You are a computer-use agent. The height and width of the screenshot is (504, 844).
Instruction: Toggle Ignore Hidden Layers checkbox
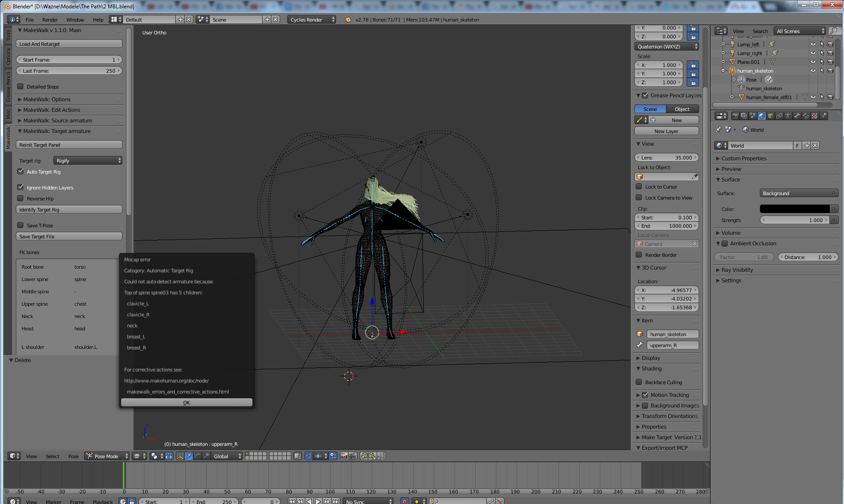(x=20, y=187)
